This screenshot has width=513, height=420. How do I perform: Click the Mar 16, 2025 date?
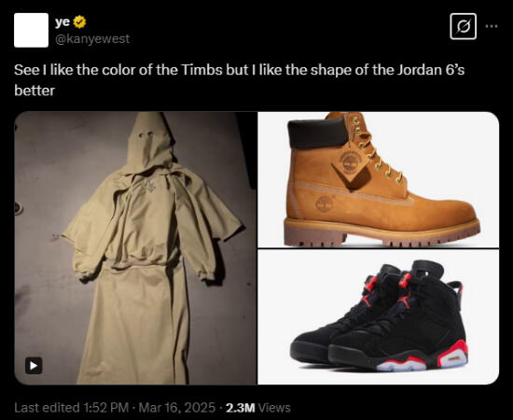[x=177, y=408]
